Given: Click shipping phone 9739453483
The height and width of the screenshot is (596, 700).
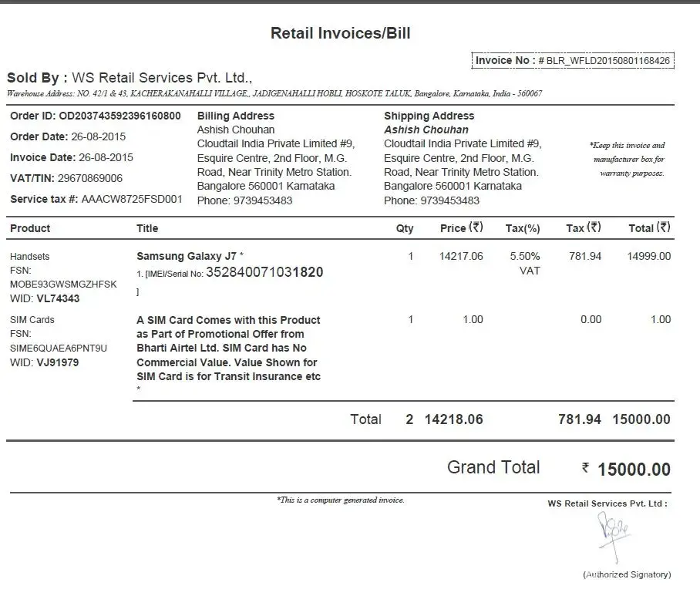Looking at the screenshot, I should (449, 201).
